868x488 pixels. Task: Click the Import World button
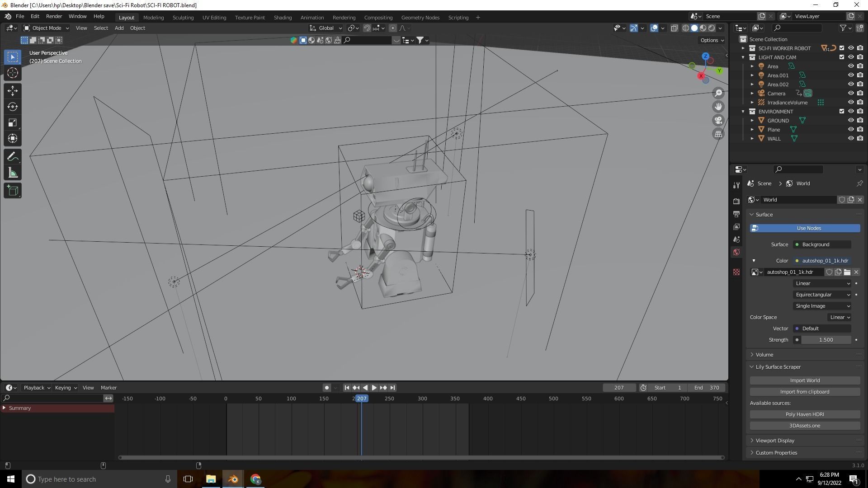(x=804, y=380)
